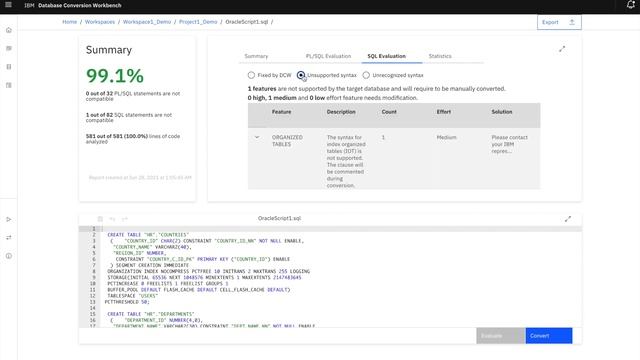Go to Home via the sidebar house icon
The width and height of the screenshot is (640, 360).
pyautogui.click(x=9, y=30)
